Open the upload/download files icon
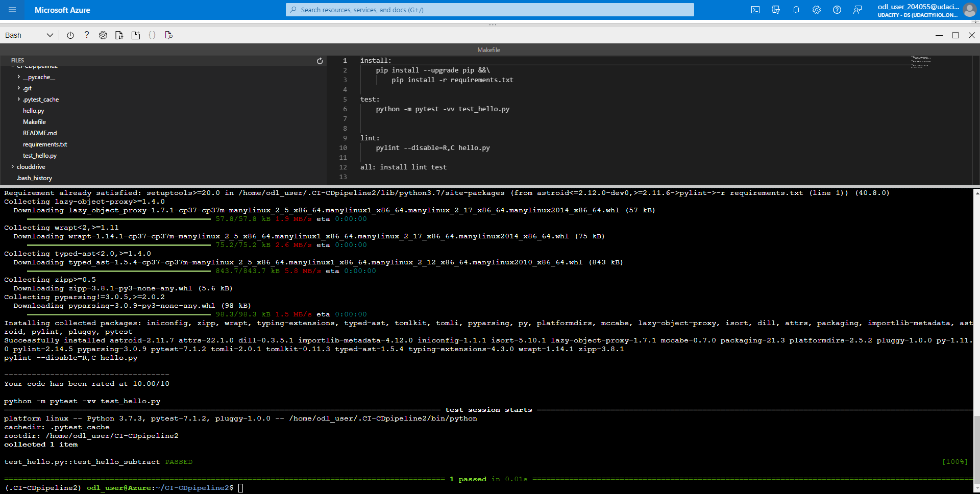 (x=119, y=35)
